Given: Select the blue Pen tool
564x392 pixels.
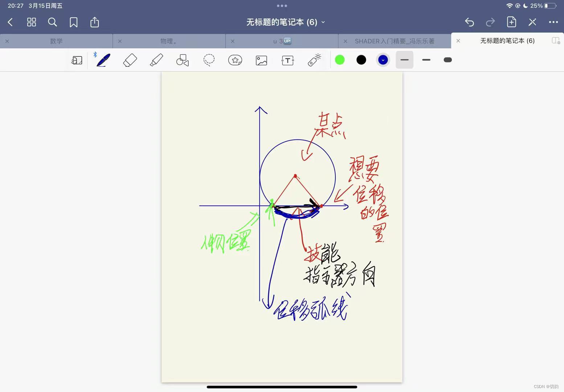Looking at the screenshot, I should point(103,60).
